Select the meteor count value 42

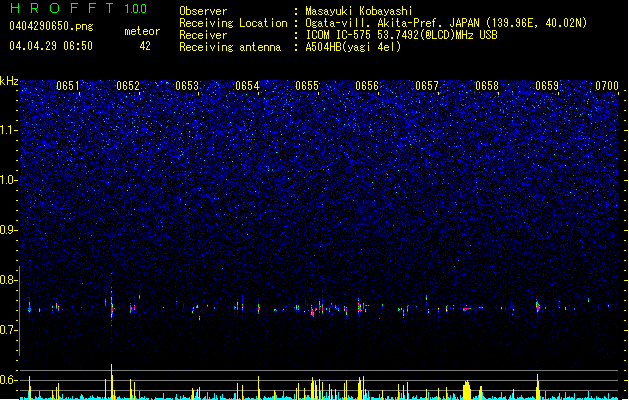tap(145, 46)
